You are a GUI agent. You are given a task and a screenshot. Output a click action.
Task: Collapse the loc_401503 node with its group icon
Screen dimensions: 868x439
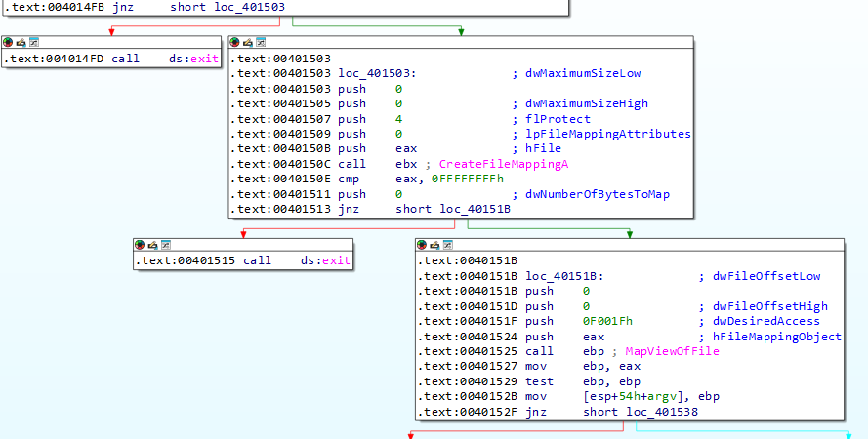260,44
